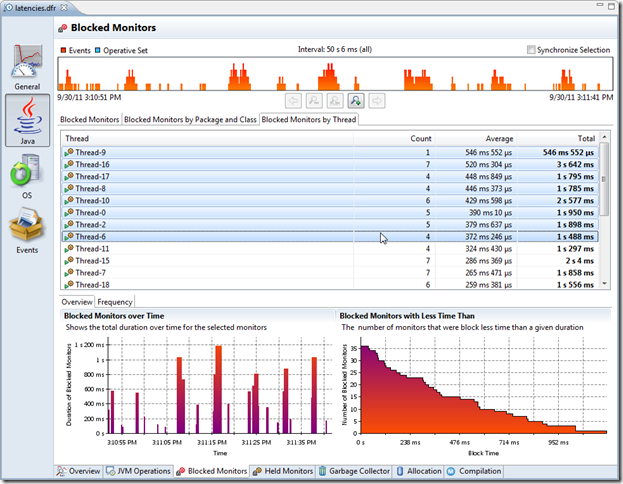Screen dimensions: 623x484
Task: Click the back navigation arrow under the range chart
Action: pyautogui.click(x=293, y=101)
